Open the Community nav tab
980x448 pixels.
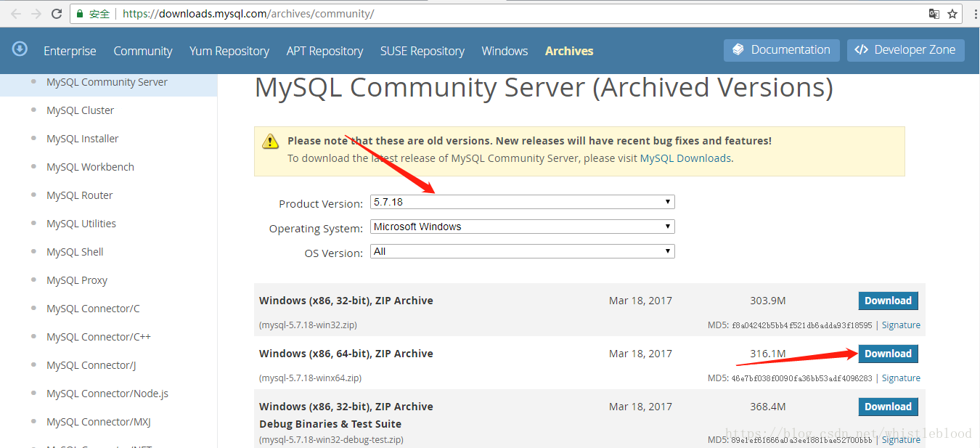tap(143, 51)
